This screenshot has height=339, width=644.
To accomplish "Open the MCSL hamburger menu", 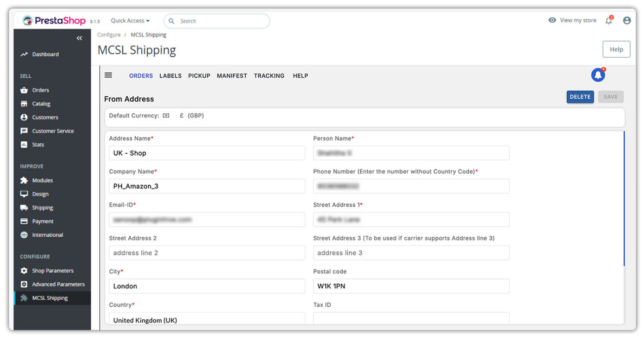I will 109,75.
